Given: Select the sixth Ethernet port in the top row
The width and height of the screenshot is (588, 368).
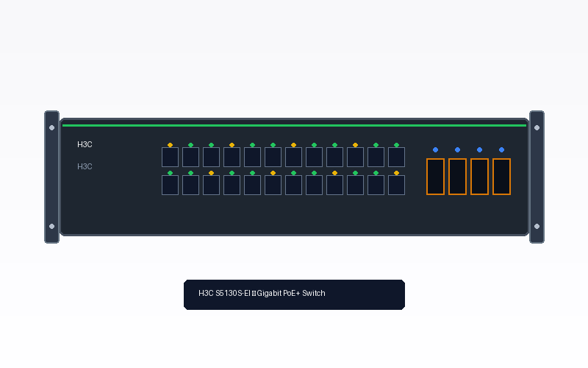Looking at the screenshot, I should 273,157.
